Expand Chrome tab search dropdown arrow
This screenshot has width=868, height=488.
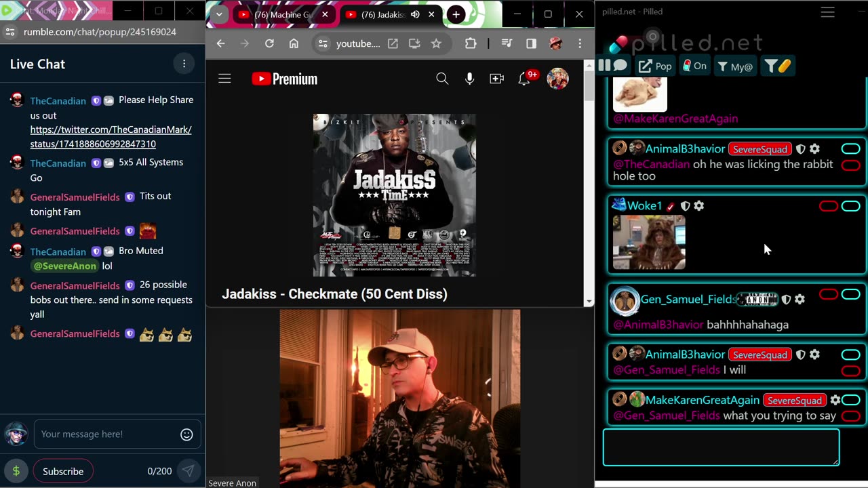coord(219,14)
